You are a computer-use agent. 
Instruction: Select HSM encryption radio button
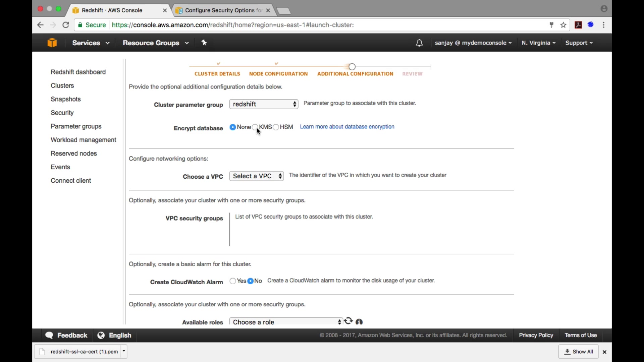276,127
